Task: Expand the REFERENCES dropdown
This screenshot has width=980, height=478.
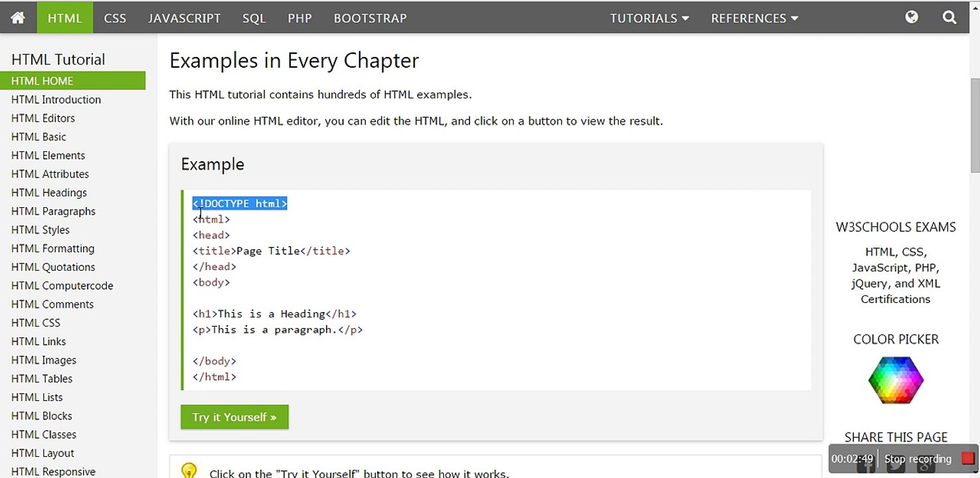Action: [754, 18]
